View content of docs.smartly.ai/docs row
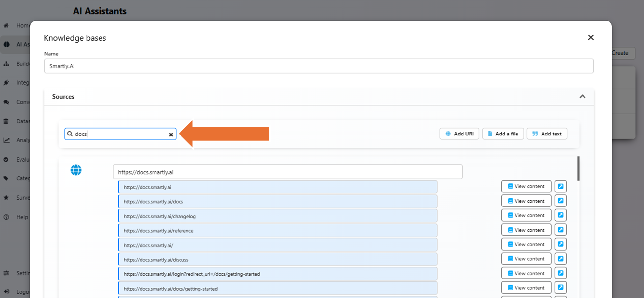Image resolution: width=644 pixels, height=298 pixels. pos(526,201)
